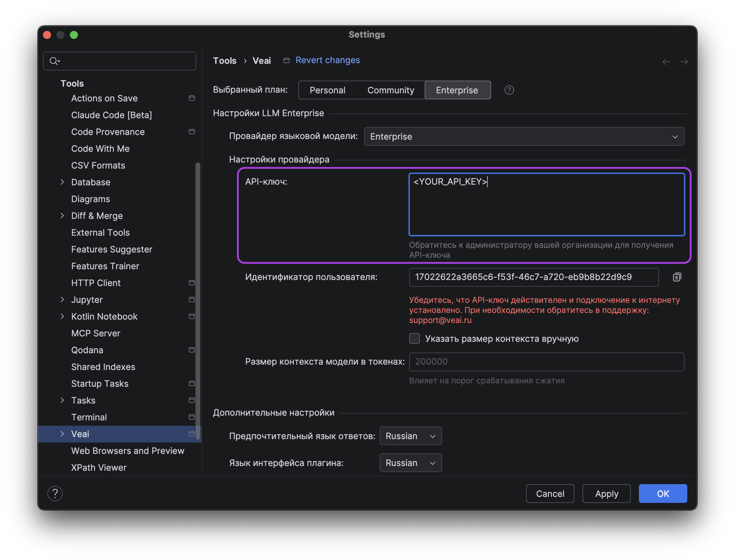Select the Tools category header
This screenshot has width=735, height=560.
tap(72, 83)
